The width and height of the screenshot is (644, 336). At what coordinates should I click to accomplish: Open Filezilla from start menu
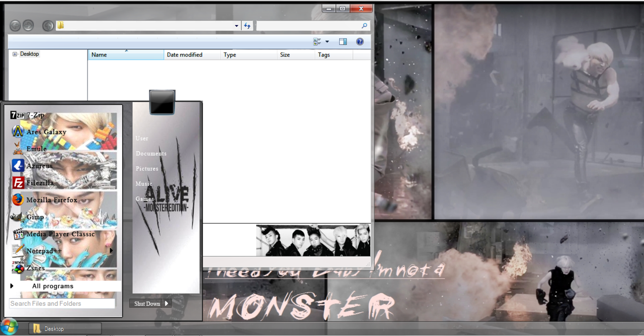pyautogui.click(x=32, y=183)
